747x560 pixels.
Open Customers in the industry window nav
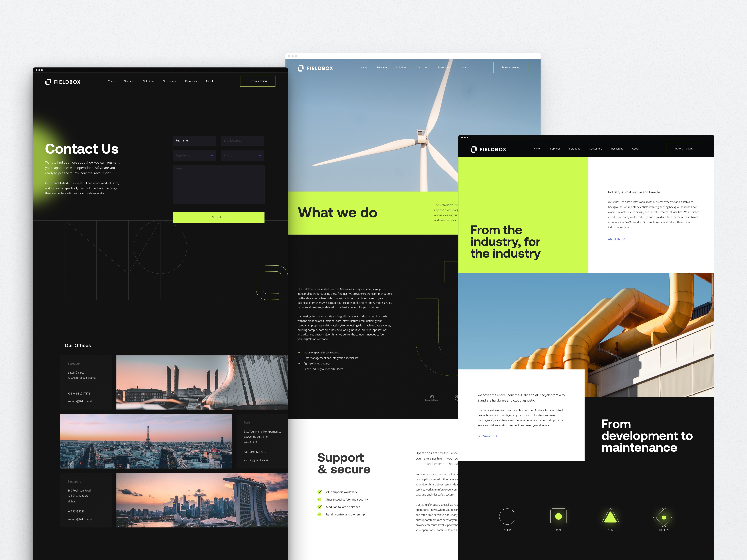(595, 149)
